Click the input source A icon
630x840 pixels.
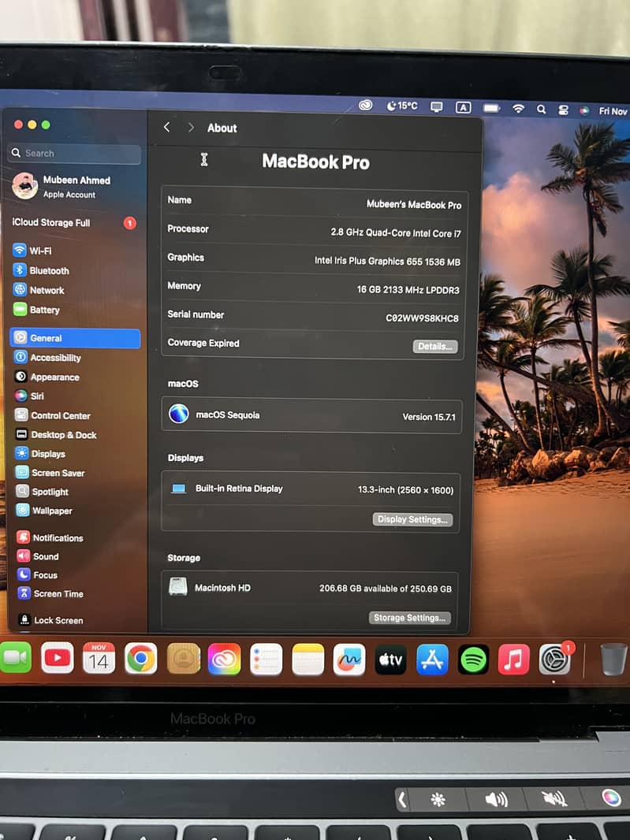pos(463,108)
